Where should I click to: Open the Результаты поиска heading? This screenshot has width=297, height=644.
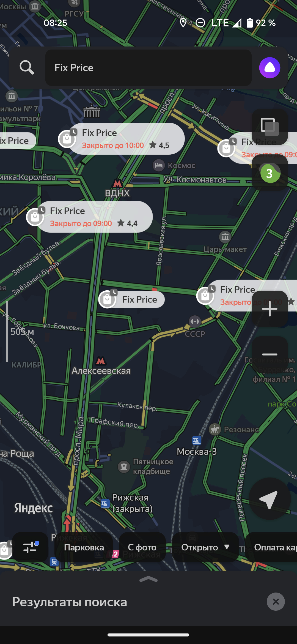coord(70,602)
